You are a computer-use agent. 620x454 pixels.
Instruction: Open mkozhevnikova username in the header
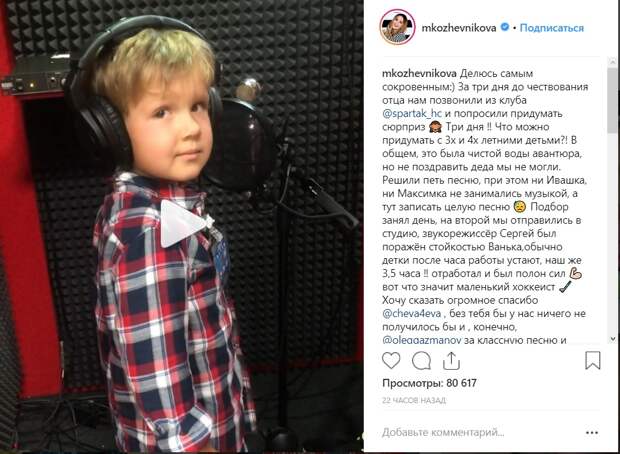pos(459,28)
